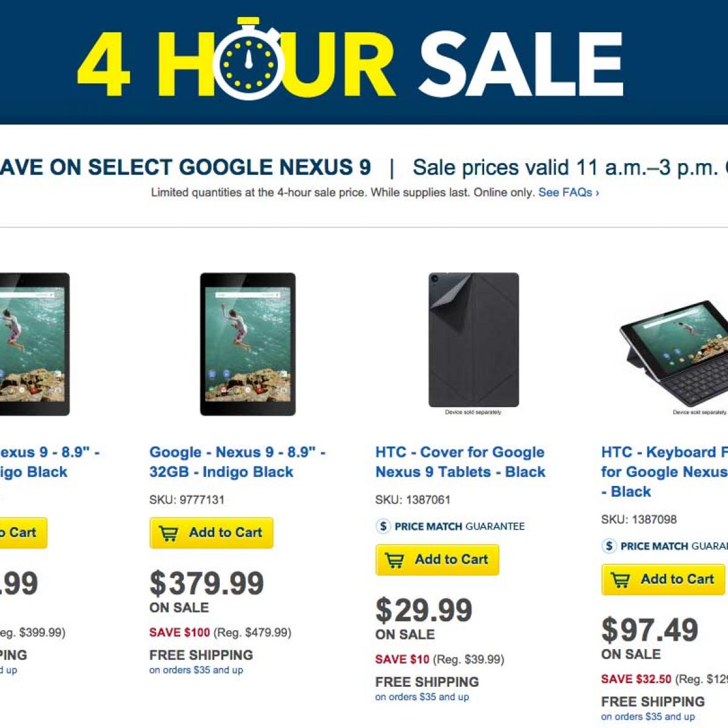This screenshot has width=728, height=728.
Task: Add the HTC Cover to cart
Action: [437, 559]
